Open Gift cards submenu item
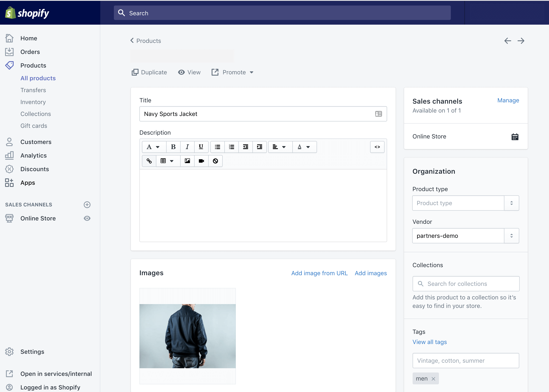 pyautogui.click(x=34, y=126)
